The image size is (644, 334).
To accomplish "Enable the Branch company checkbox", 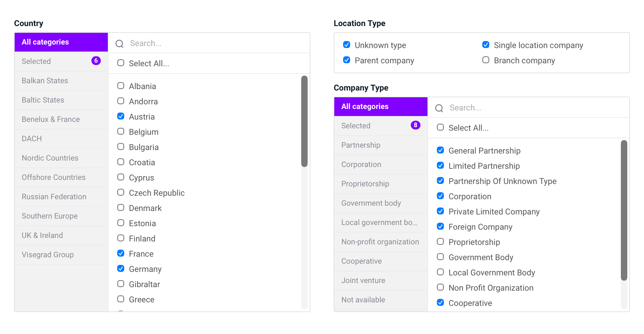I will coord(485,60).
